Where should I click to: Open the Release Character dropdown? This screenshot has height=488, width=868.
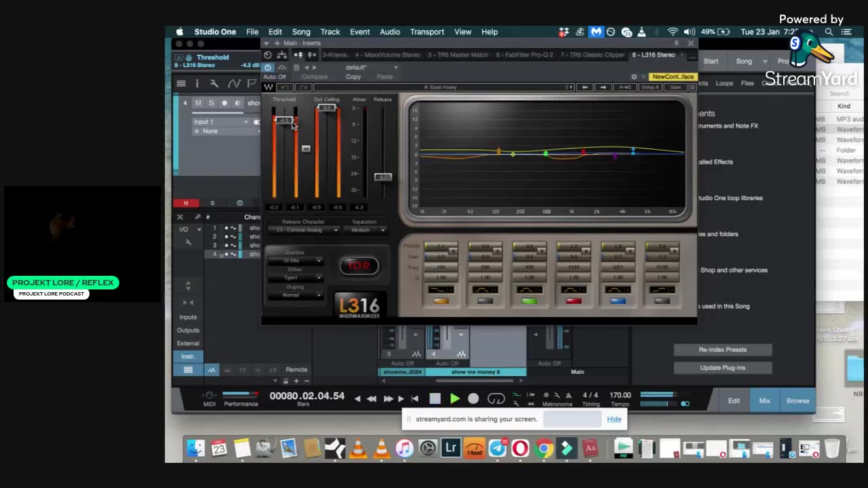(305, 230)
